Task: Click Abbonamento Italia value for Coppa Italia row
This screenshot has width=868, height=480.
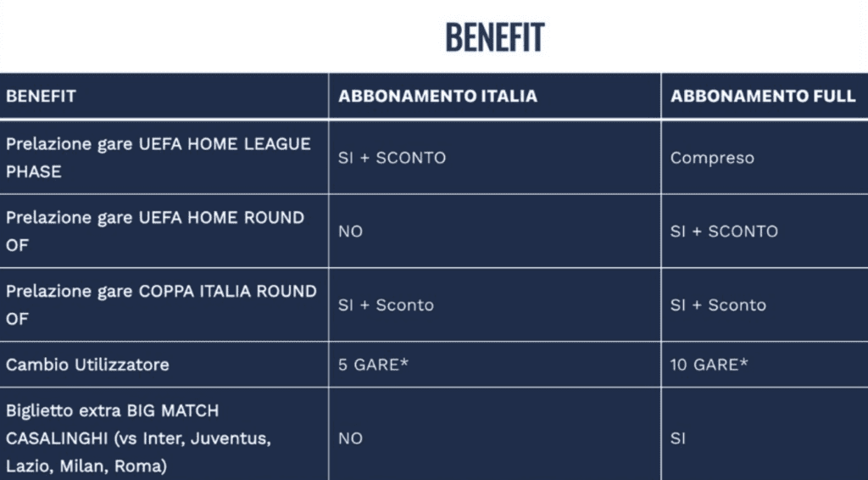Action: click(386, 305)
